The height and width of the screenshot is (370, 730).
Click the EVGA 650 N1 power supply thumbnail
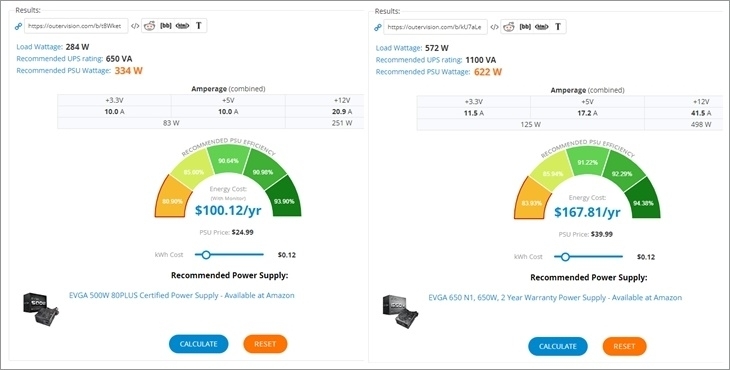tap(400, 311)
